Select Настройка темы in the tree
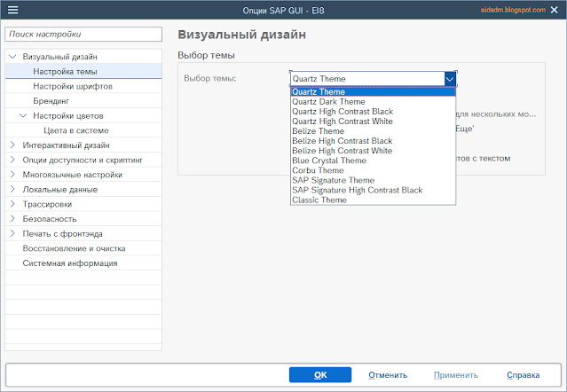Image resolution: width=567 pixels, height=392 pixels. tap(83, 71)
